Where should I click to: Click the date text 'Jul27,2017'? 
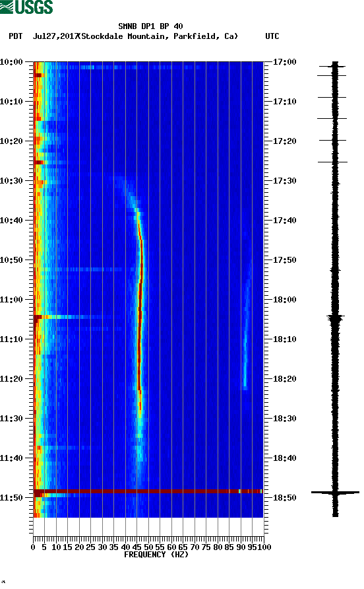pos(55,36)
